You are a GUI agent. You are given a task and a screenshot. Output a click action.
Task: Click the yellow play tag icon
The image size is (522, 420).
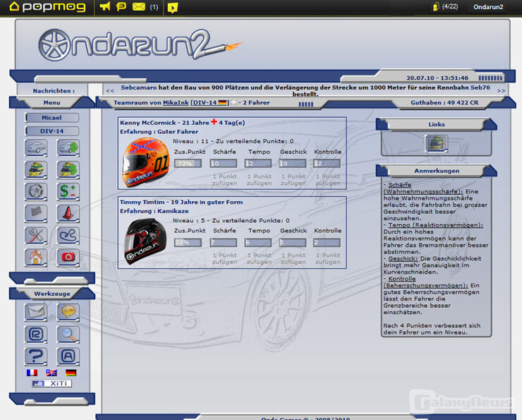(x=172, y=7)
